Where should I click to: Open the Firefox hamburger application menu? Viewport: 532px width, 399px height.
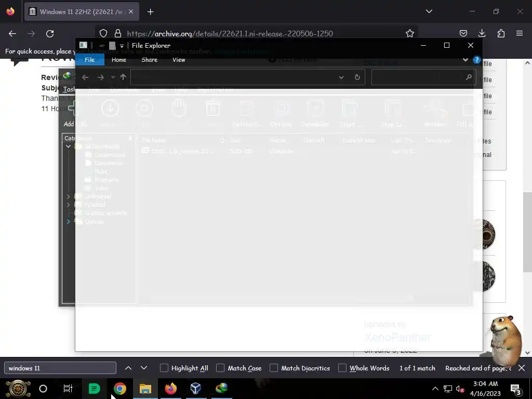click(520, 33)
